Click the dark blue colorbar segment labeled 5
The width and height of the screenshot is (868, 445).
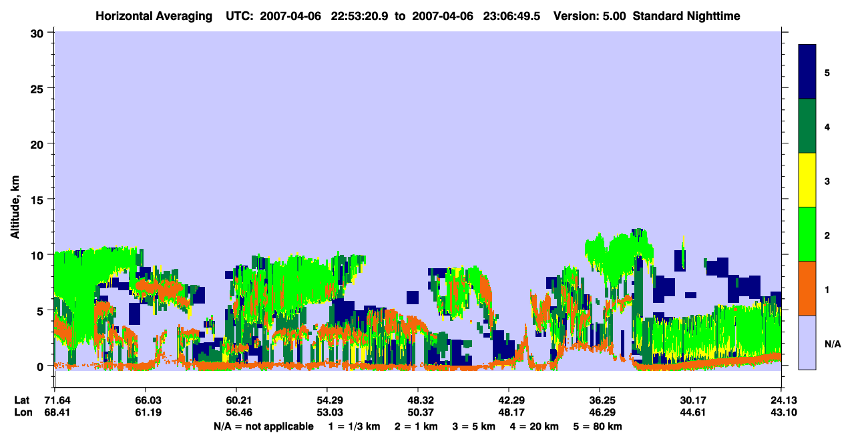point(807,72)
